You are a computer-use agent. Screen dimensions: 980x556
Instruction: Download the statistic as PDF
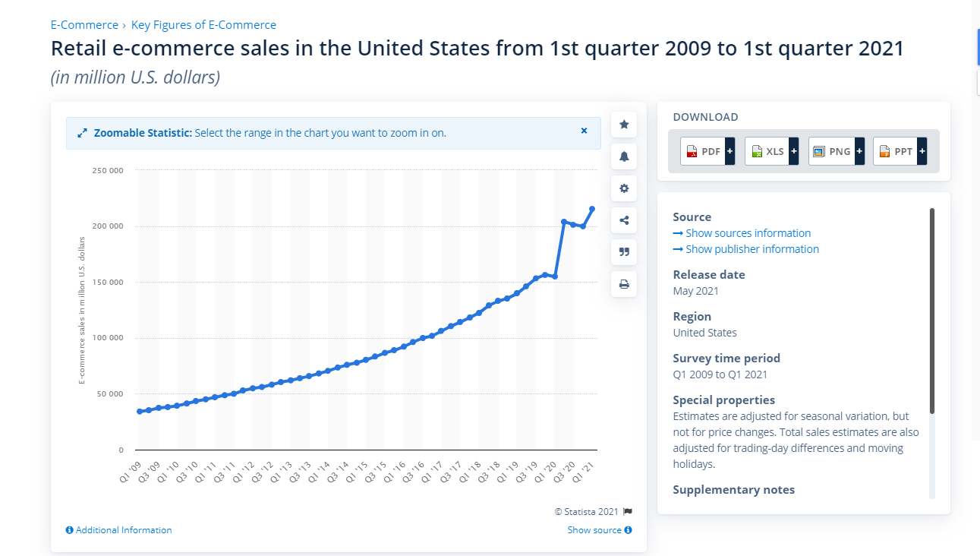tap(703, 151)
